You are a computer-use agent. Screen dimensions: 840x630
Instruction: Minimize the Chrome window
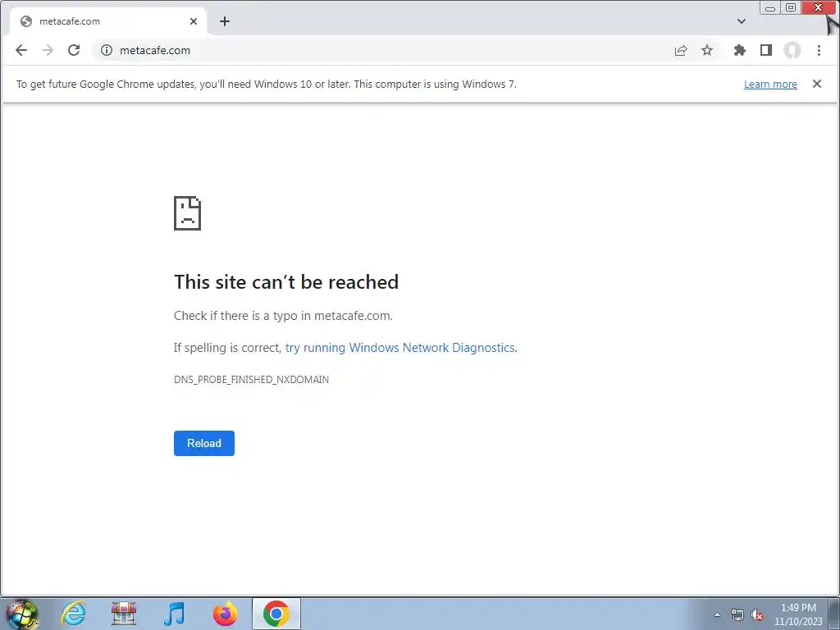[x=770, y=8]
